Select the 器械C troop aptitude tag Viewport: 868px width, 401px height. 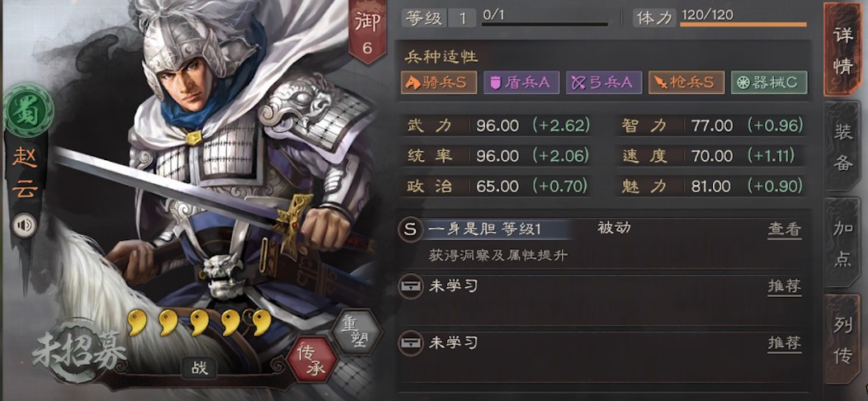(769, 82)
